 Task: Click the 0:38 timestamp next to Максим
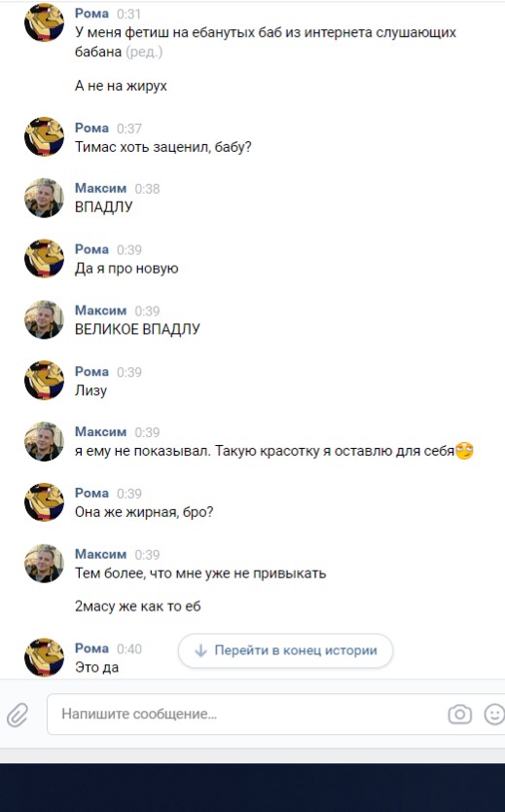pos(147,189)
